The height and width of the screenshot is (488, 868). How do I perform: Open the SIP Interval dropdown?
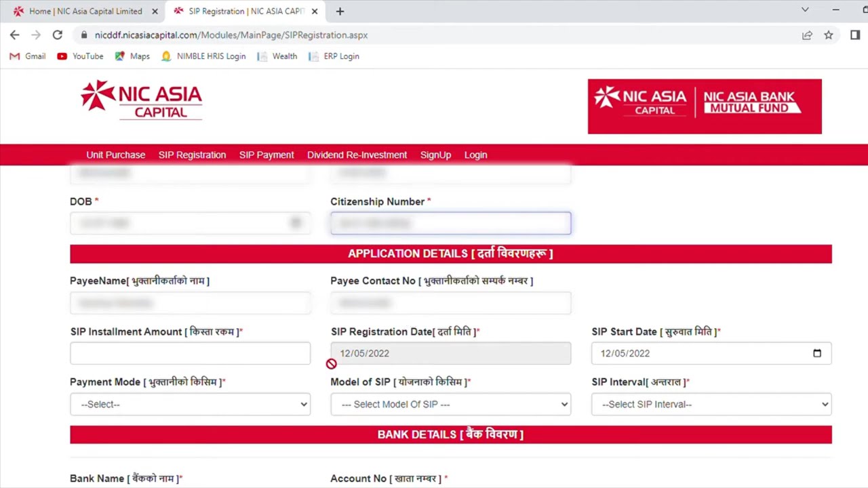(x=711, y=404)
